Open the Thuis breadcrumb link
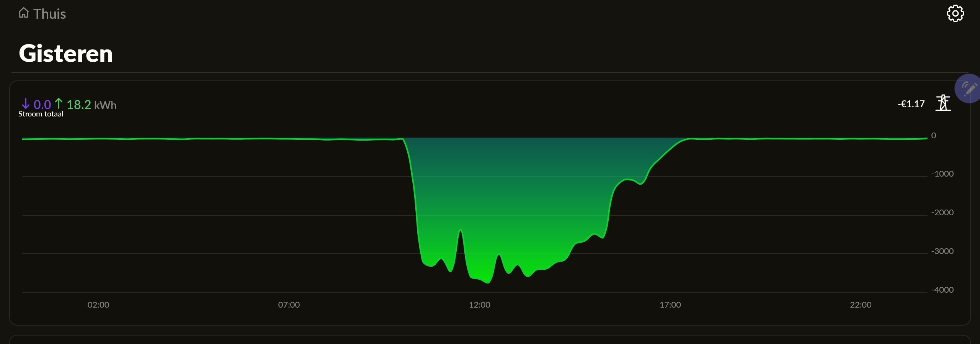This screenshot has height=344, width=980. click(50, 14)
